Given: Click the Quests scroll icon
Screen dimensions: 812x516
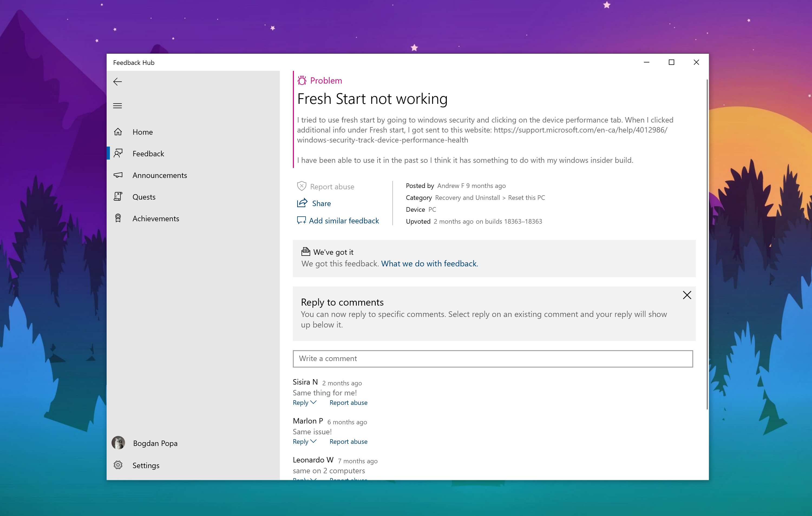Looking at the screenshot, I should [x=118, y=197].
